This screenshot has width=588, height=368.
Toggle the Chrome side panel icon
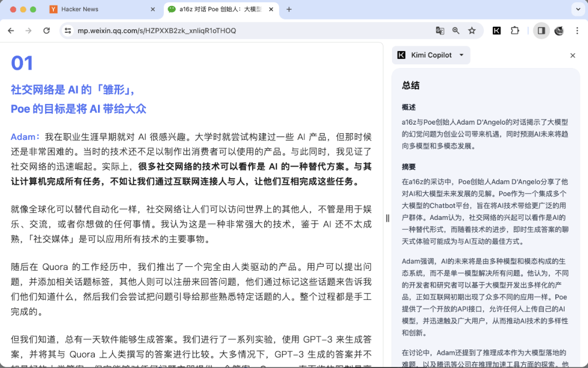click(x=541, y=30)
